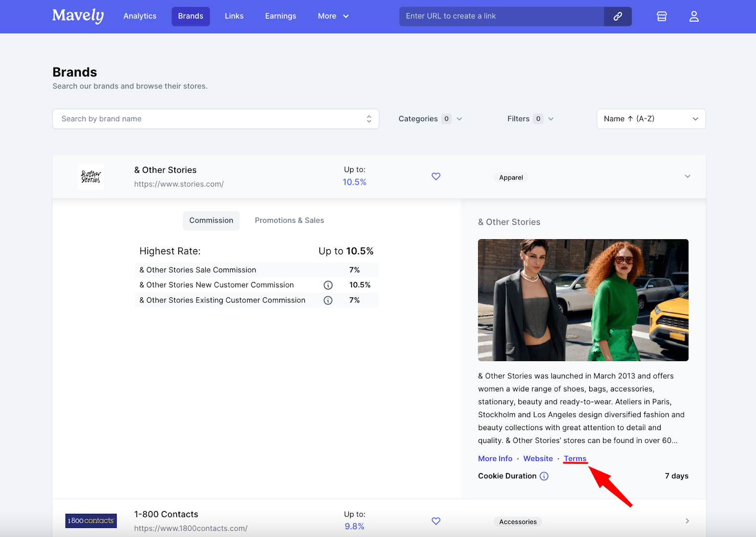This screenshot has width=756, height=537.
Task: Favorite 1-800 Contacts with heart icon
Action: [x=436, y=521]
